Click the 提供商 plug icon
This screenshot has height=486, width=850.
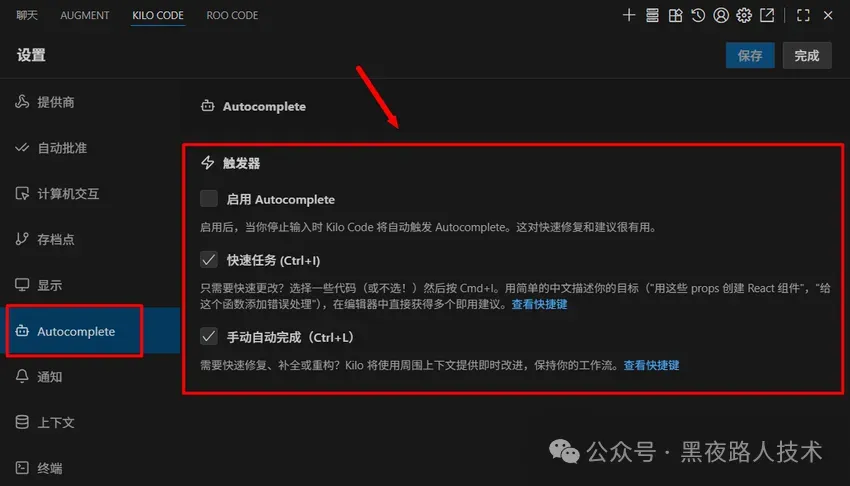[x=22, y=101]
